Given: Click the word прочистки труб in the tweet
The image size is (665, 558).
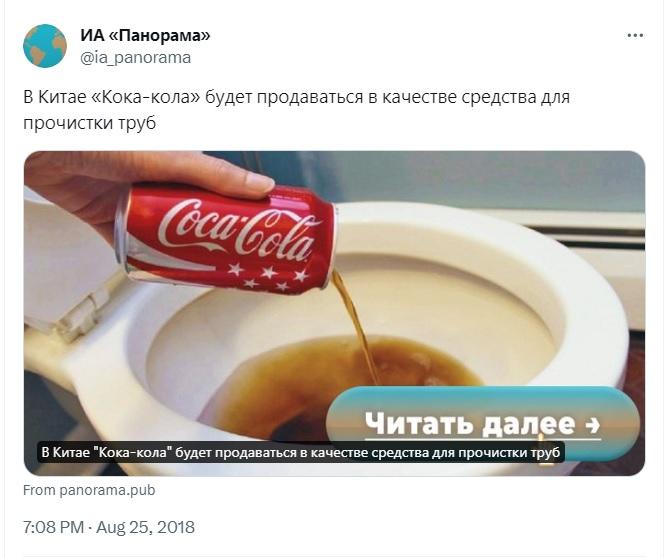Looking at the screenshot, I should (89, 123).
